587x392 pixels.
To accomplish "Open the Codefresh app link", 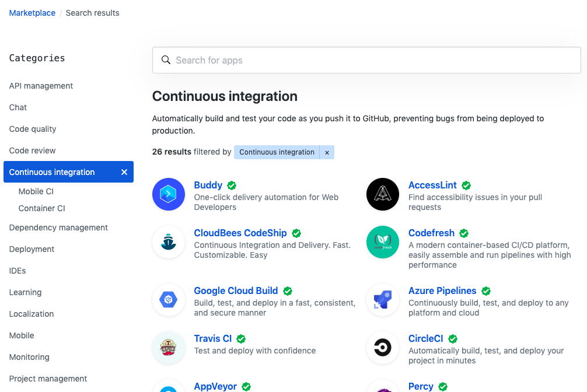I will pyautogui.click(x=431, y=233).
